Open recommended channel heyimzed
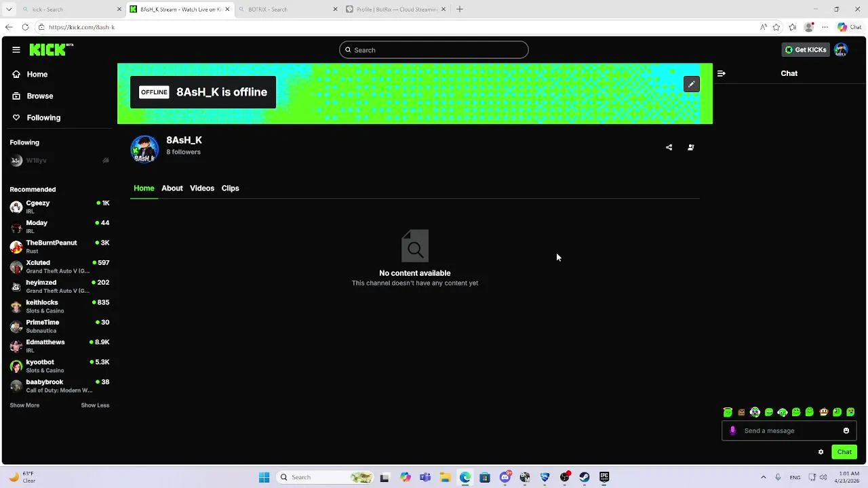 (x=60, y=286)
